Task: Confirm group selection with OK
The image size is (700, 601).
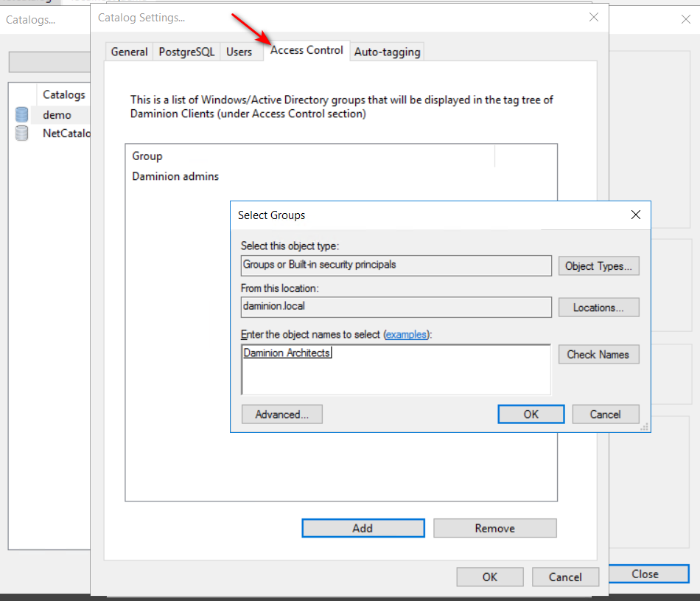Action: point(531,414)
